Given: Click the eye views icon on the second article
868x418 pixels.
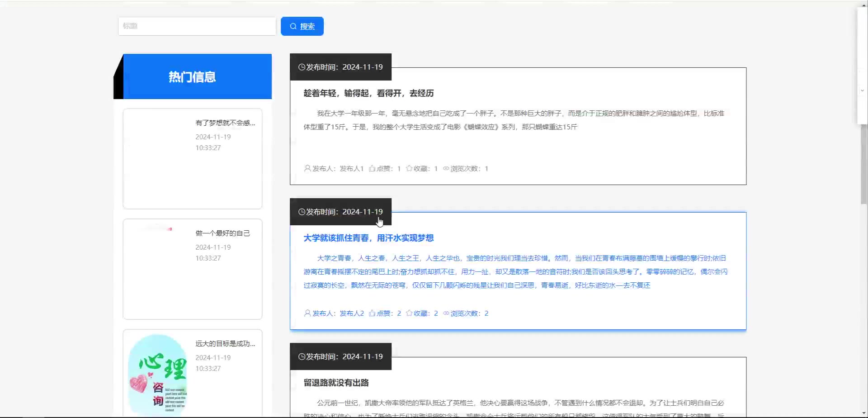Looking at the screenshot, I should pyautogui.click(x=446, y=313).
